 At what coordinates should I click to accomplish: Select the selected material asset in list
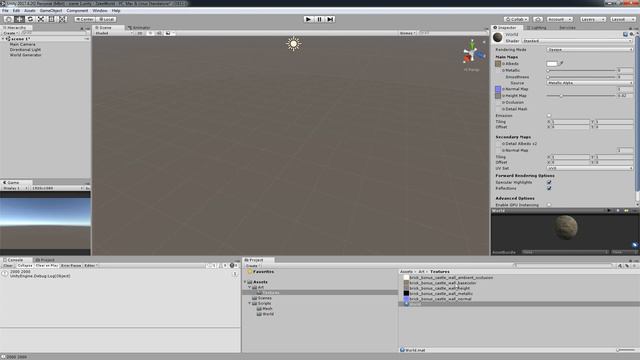[519, 304]
